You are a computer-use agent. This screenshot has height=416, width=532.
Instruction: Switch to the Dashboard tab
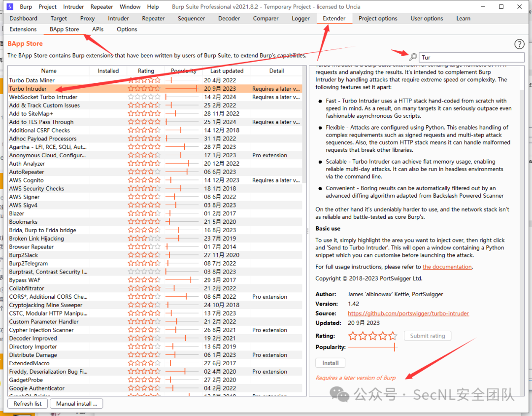[24, 18]
